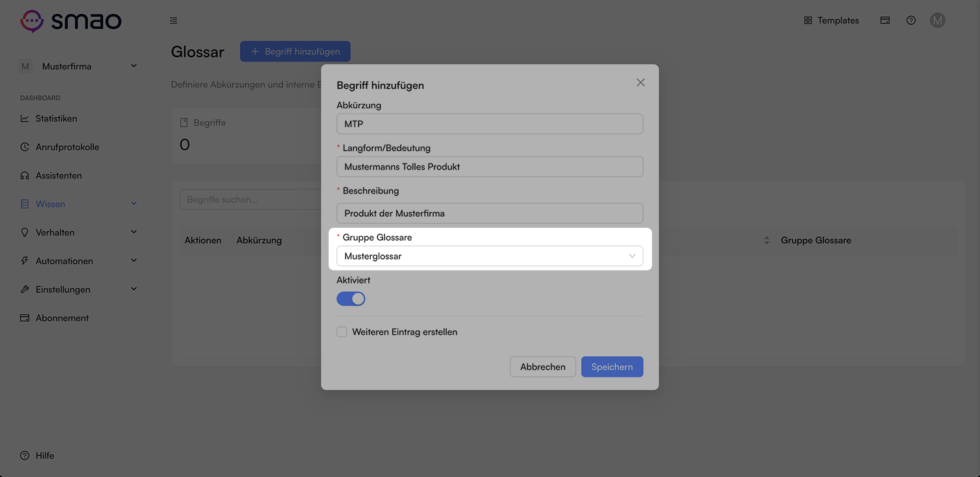Expand the Automationen sidebar section
Screen dimensions: 980x477
(78, 261)
